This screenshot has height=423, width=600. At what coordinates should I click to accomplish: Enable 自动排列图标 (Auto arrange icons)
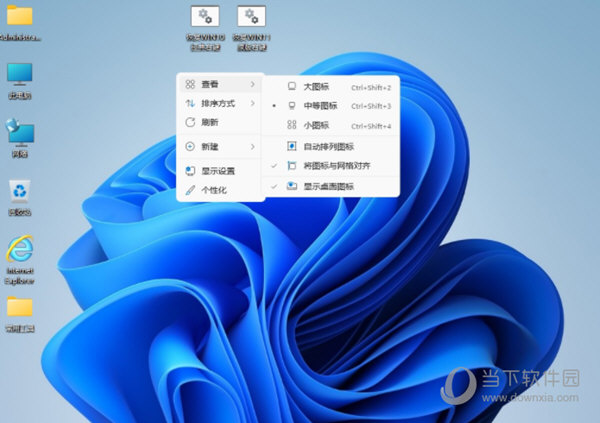tap(331, 146)
